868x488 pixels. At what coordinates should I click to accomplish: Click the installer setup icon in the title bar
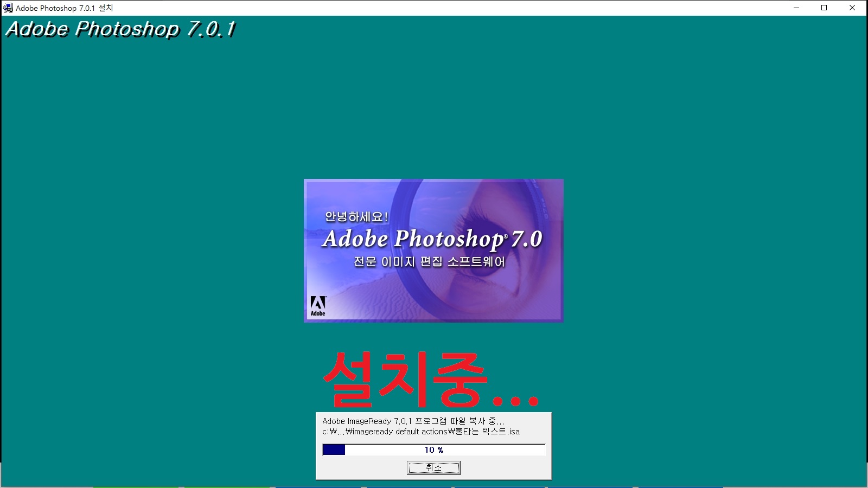pos(8,8)
